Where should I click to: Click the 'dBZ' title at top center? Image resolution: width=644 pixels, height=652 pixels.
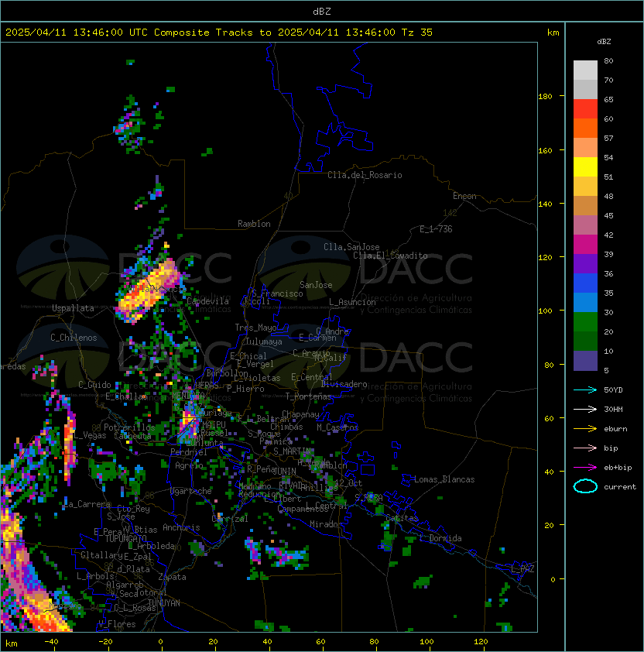pyautogui.click(x=322, y=11)
